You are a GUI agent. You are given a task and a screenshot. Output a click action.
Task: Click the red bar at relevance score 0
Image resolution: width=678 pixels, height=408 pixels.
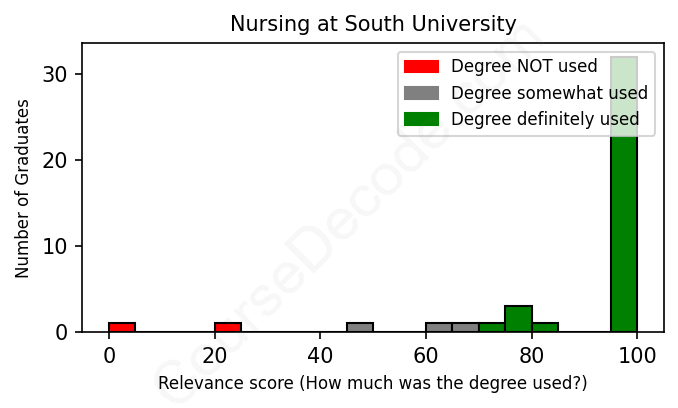tap(122, 327)
